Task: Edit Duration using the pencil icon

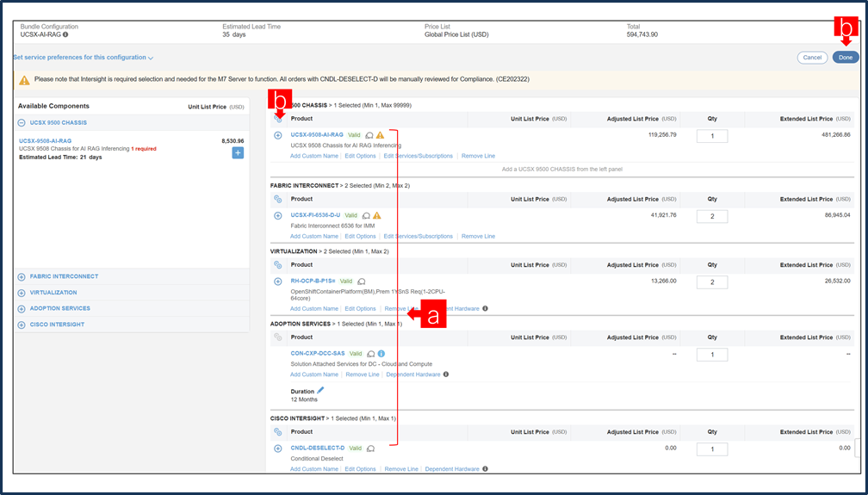Action: pos(320,390)
